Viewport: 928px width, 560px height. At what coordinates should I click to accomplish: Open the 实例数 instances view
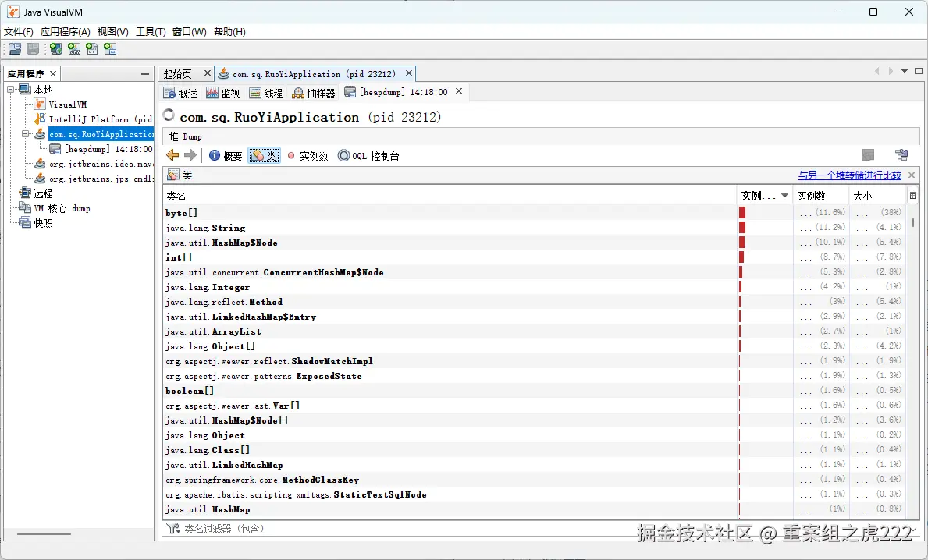(308, 155)
